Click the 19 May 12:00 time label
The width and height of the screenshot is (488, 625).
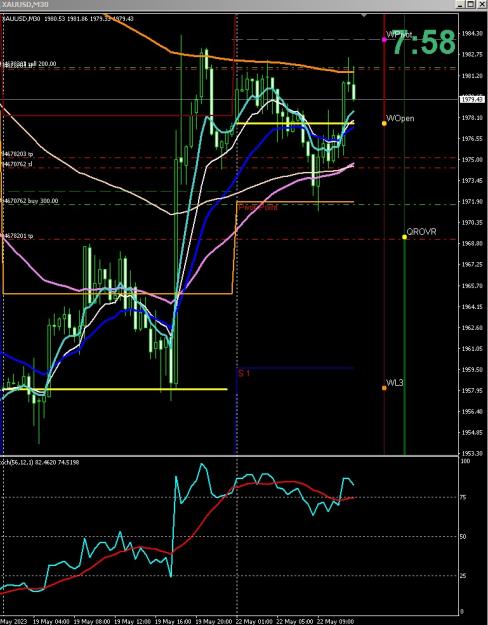click(132, 621)
